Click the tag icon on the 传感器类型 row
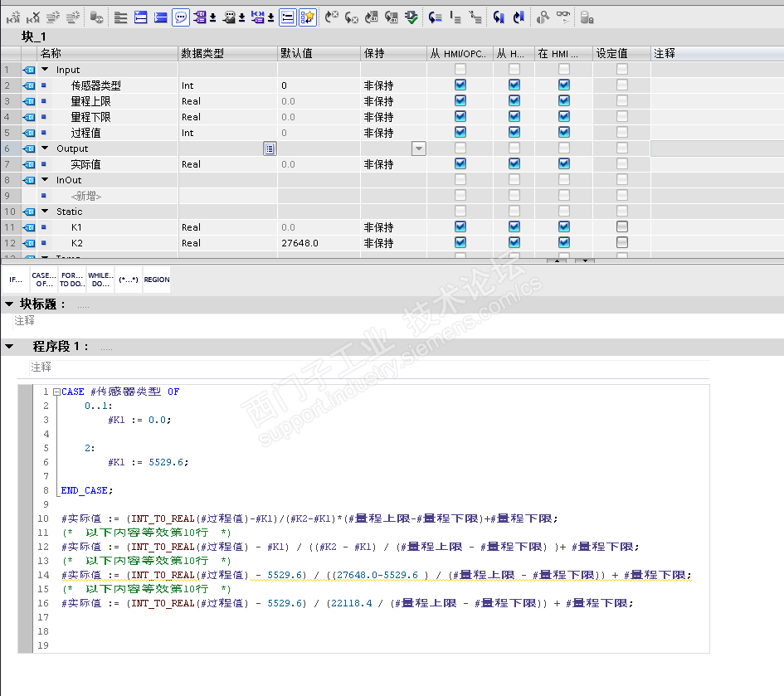Viewport: 784px width, 696px height. pos(29,85)
